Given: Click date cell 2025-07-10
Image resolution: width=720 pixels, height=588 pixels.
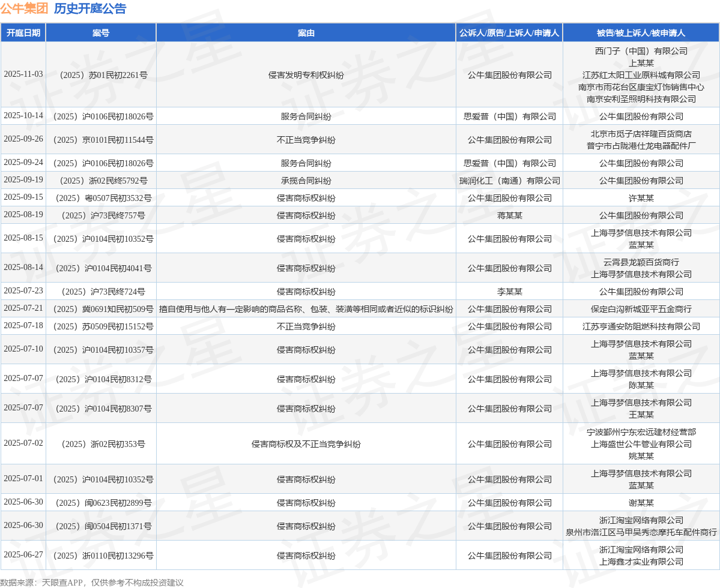Looking at the screenshot, I should coord(23,349).
